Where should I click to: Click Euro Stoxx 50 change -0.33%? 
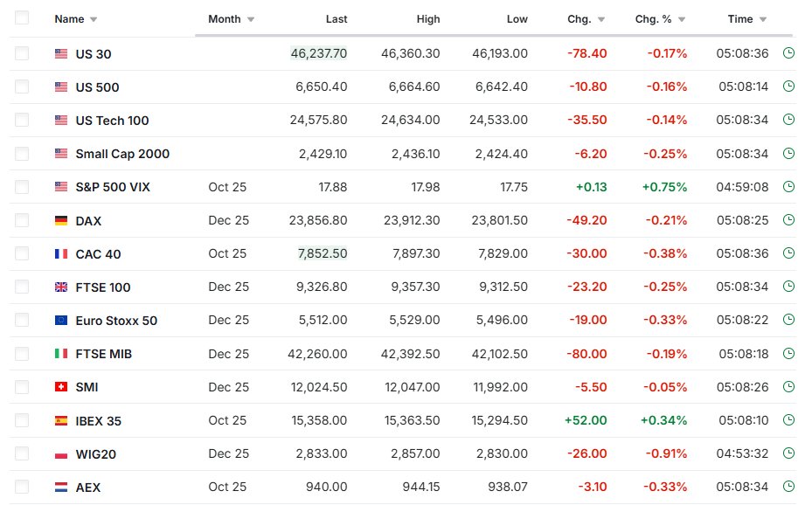coord(665,321)
